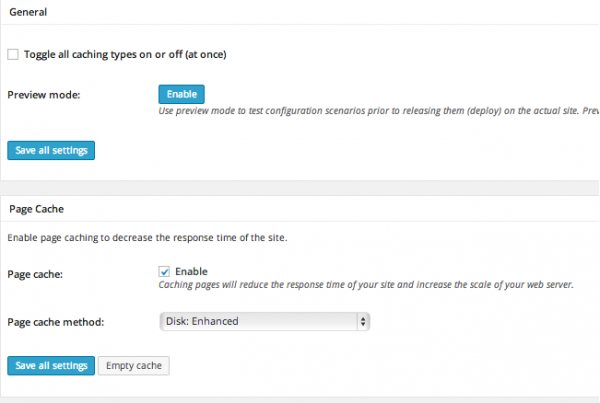The height and width of the screenshot is (403, 600).
Task: Save all settings in the Page Cache section
Action: 50,365
